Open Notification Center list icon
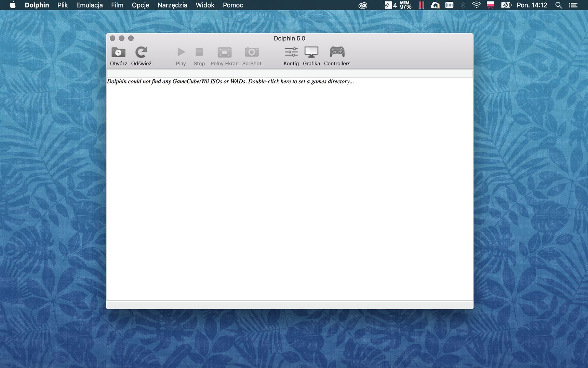 coord(573,5)
